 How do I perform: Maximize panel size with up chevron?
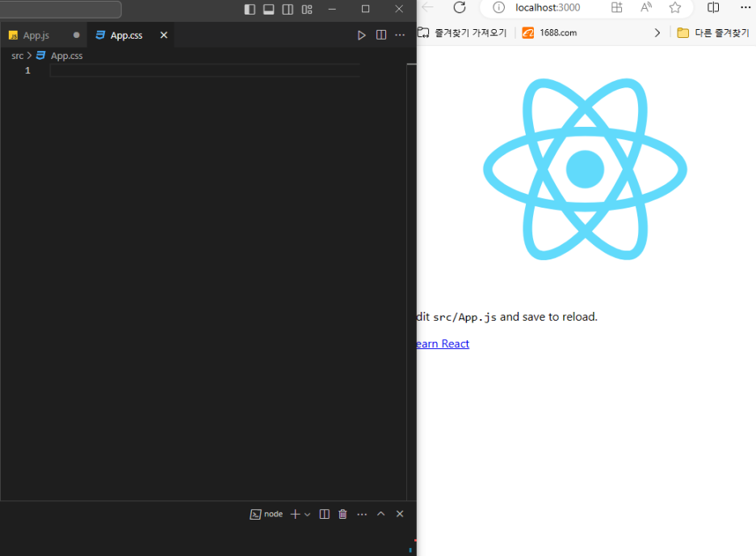coord(381,513)
